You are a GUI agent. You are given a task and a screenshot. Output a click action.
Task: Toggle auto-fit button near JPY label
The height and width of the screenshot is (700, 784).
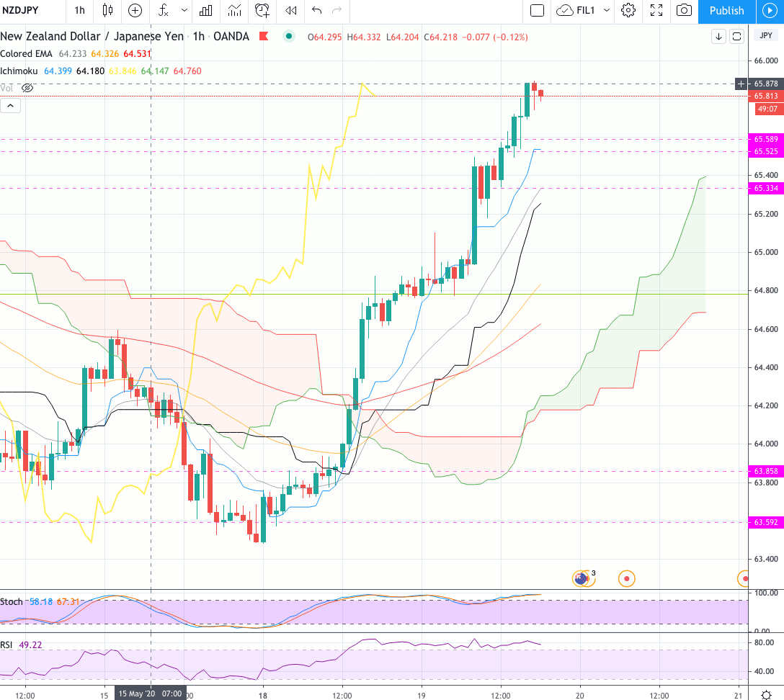736,36
